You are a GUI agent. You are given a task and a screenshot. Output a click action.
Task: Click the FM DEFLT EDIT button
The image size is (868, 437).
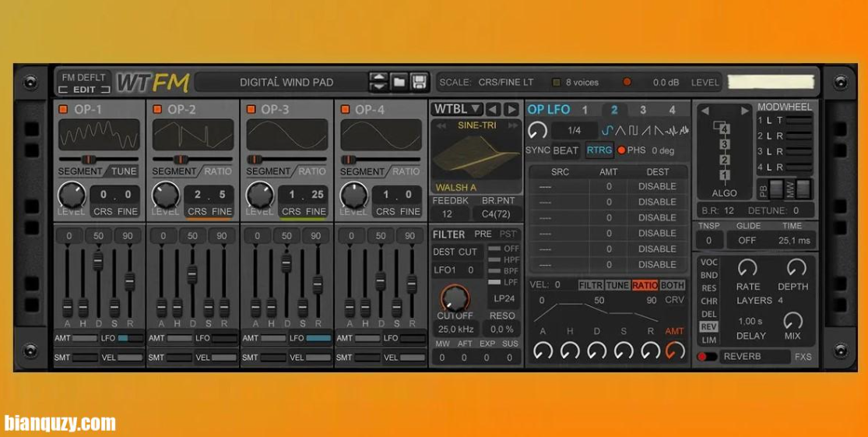pos(83,83)
